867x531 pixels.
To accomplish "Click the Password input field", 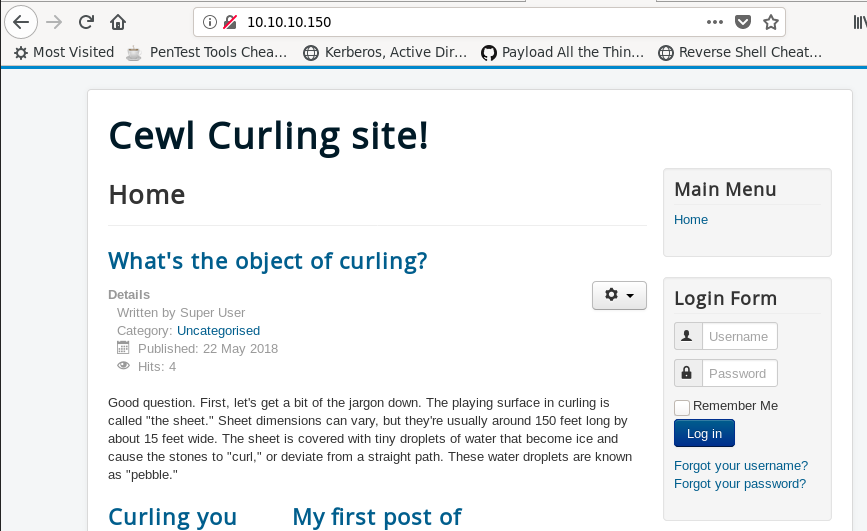I will coord(739,374).
